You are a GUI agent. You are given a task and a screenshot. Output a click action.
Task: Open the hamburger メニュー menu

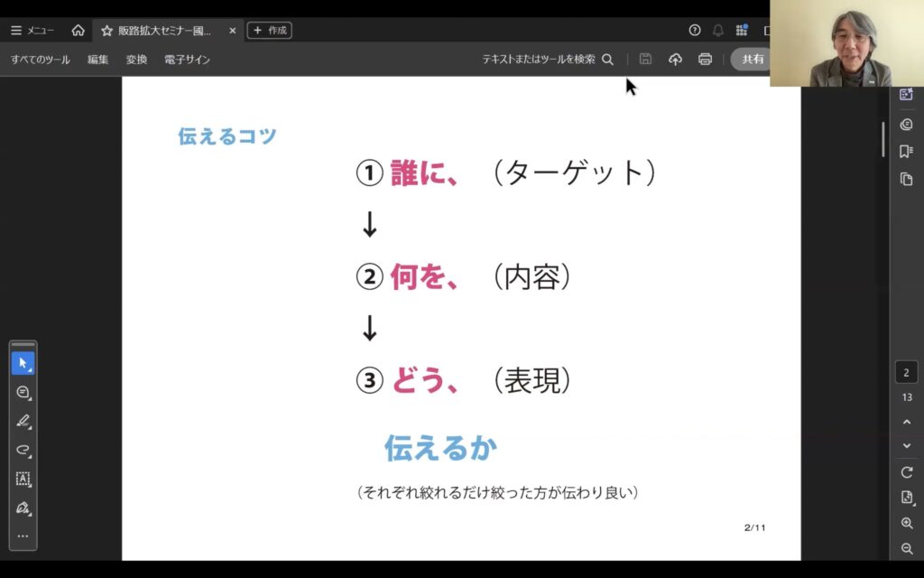click(15, 30)
